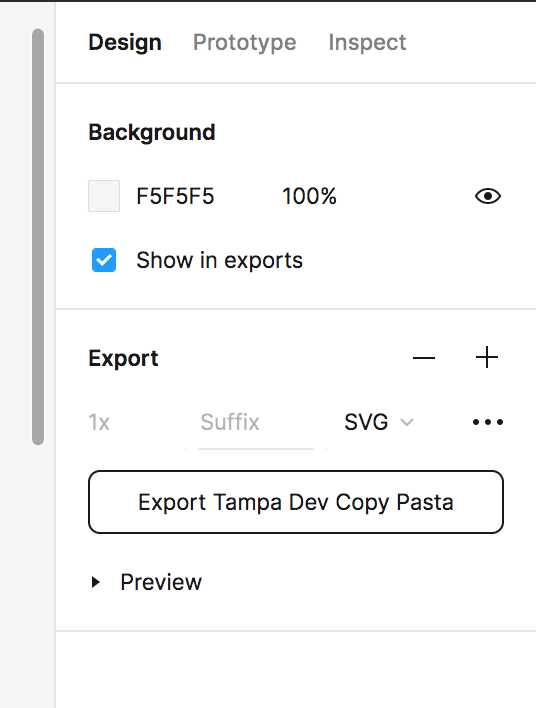Click the Show in exports label
The width and height of the screenshot is (536, 708).
coord(219,261)
